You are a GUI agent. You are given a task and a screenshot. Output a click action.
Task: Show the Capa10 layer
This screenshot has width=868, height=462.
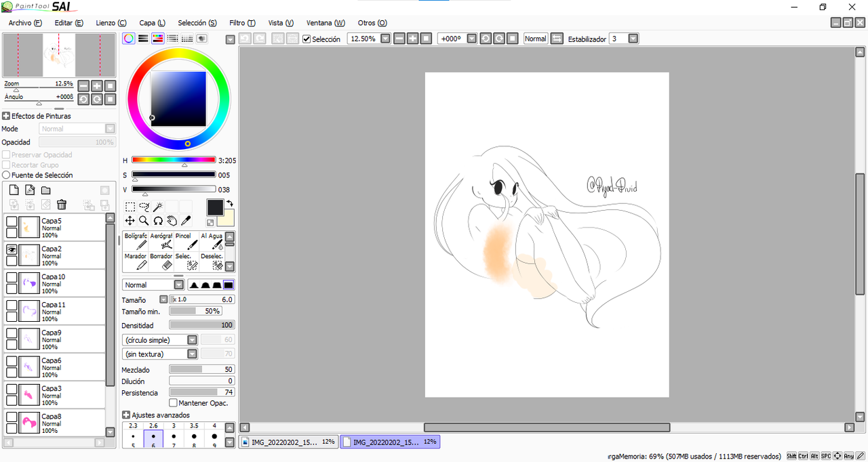12,277
